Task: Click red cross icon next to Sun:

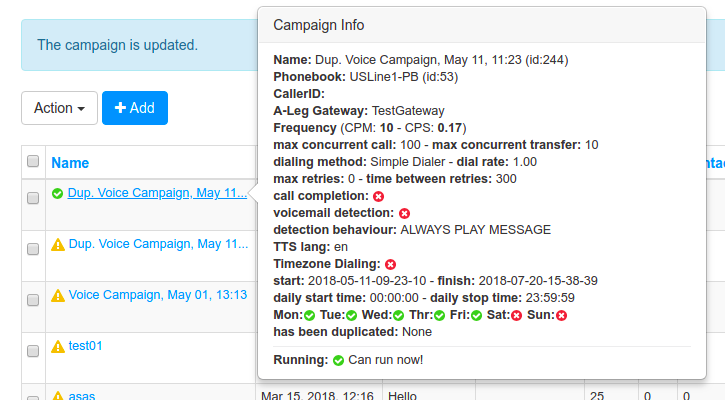Action: [561, 315]
